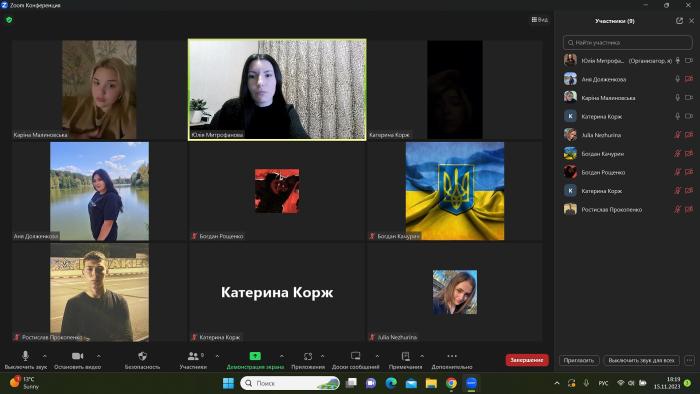This screenshot has height=394, width=700.
Task: Select Ростислав Прокопенко in participants list
Action: (x=628, y=209)
